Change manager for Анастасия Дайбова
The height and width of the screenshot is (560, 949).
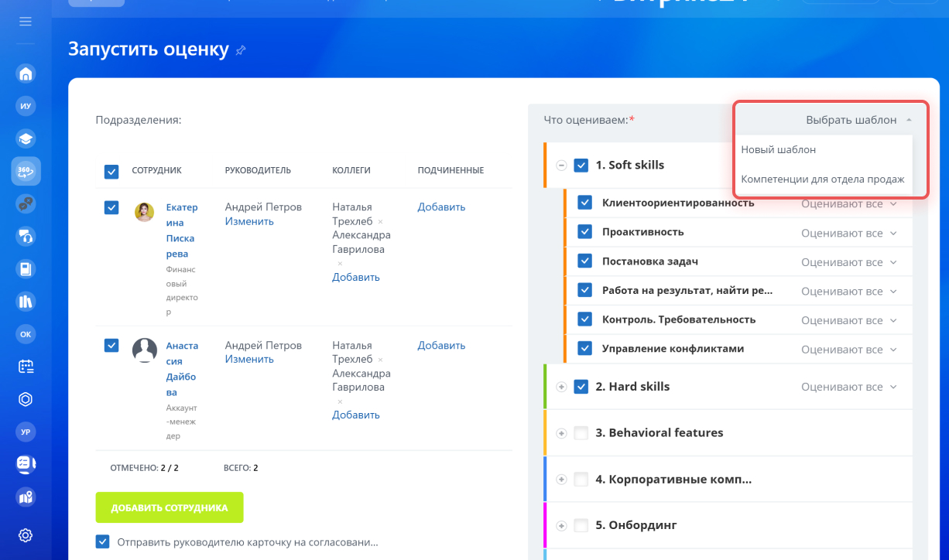tap(249, 360)
